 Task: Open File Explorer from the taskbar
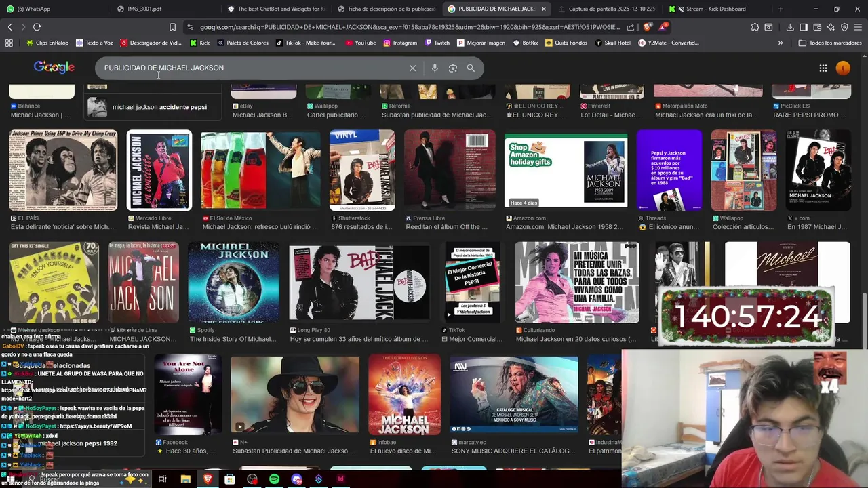click(x=185, y=479)
